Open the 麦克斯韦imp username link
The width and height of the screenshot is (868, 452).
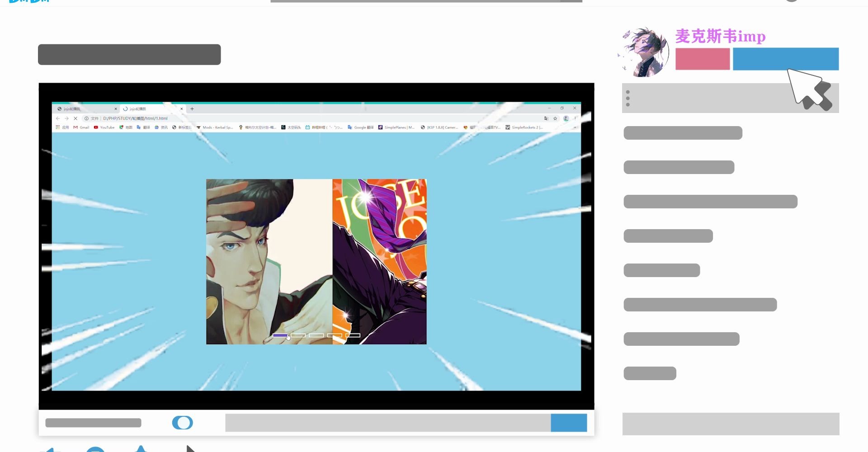[720, 36]
